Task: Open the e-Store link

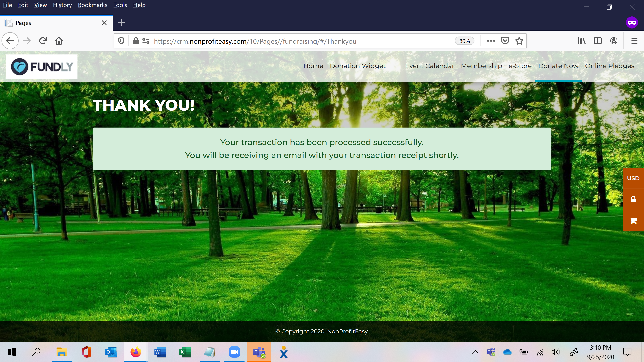Action: [x=520, y=66]
